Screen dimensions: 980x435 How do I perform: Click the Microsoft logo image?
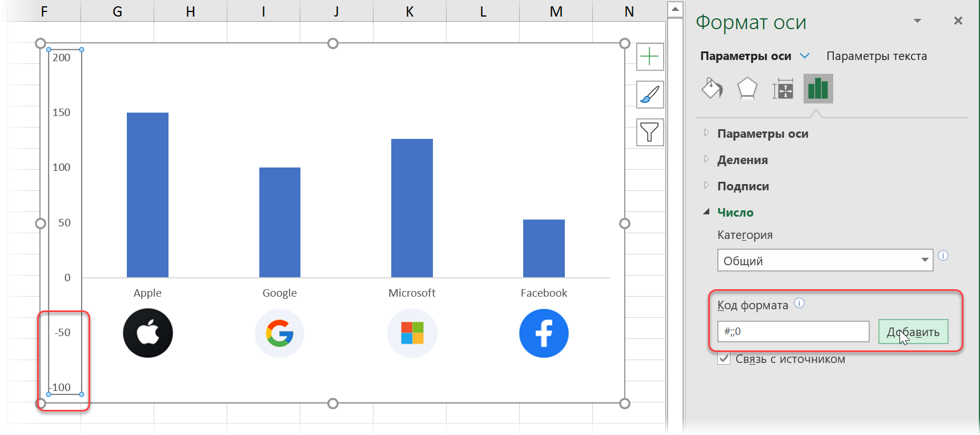point(412,333)
